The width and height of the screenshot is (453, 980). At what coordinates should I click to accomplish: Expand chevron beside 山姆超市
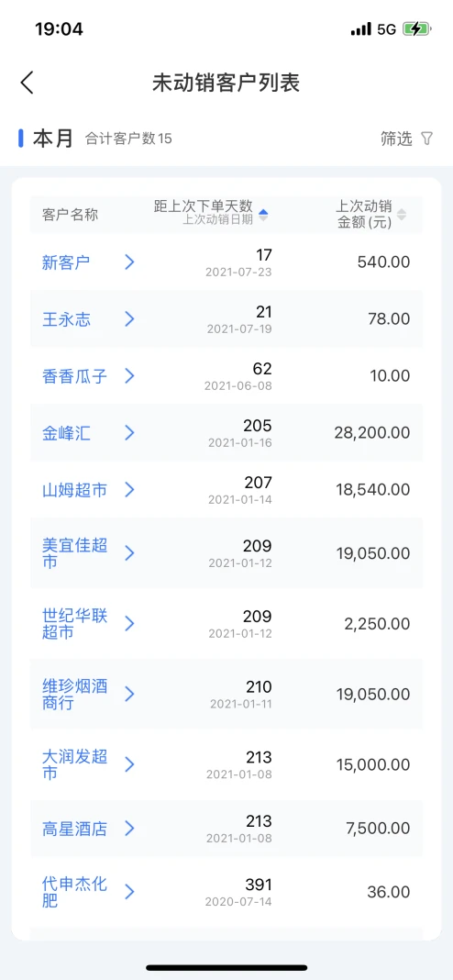pyautogui.click(x=129, y=489)
